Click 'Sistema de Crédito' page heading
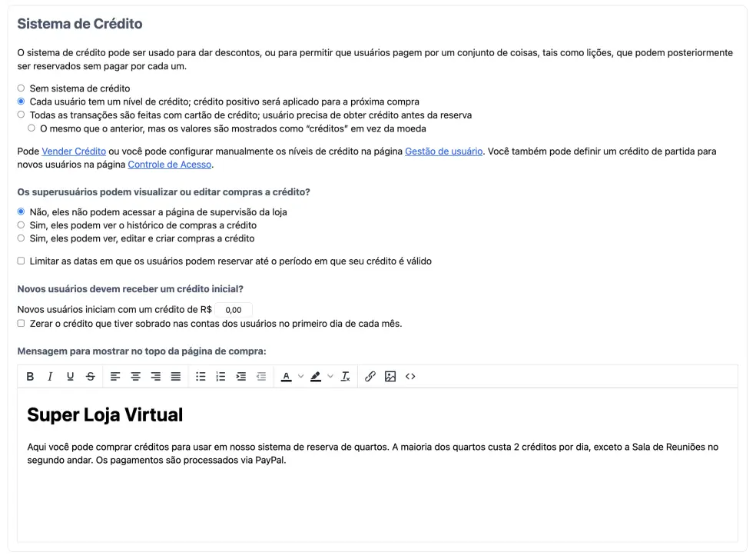756x559 pixels. tap(80, 24)
